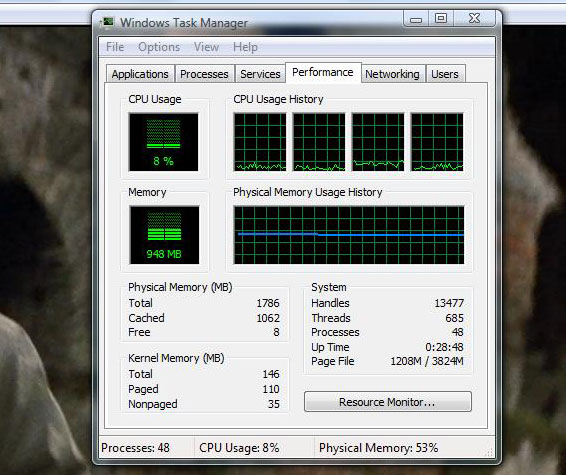This screenshot has width=566, height=475.
Task: Click the System Processes value 48
Action: pos(458,332)
